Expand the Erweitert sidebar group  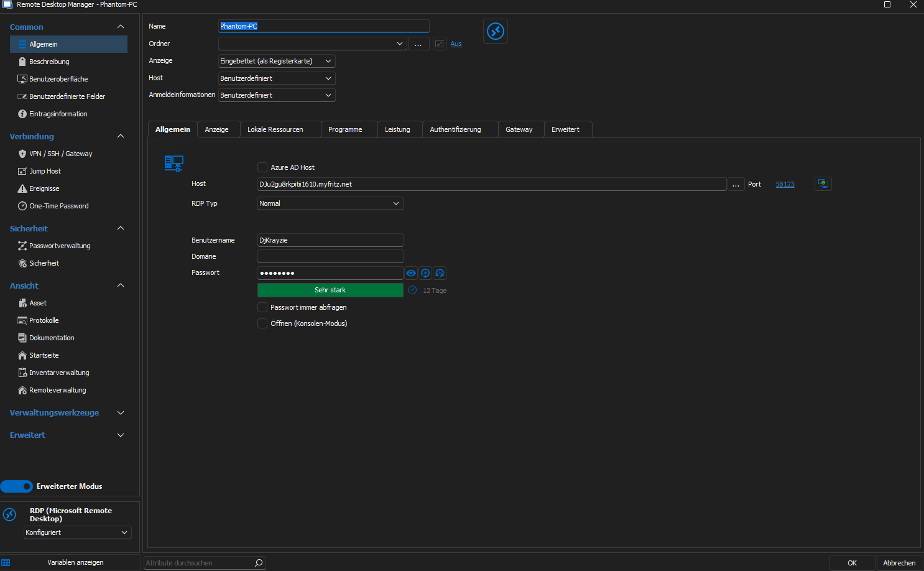tap(121, 435)
